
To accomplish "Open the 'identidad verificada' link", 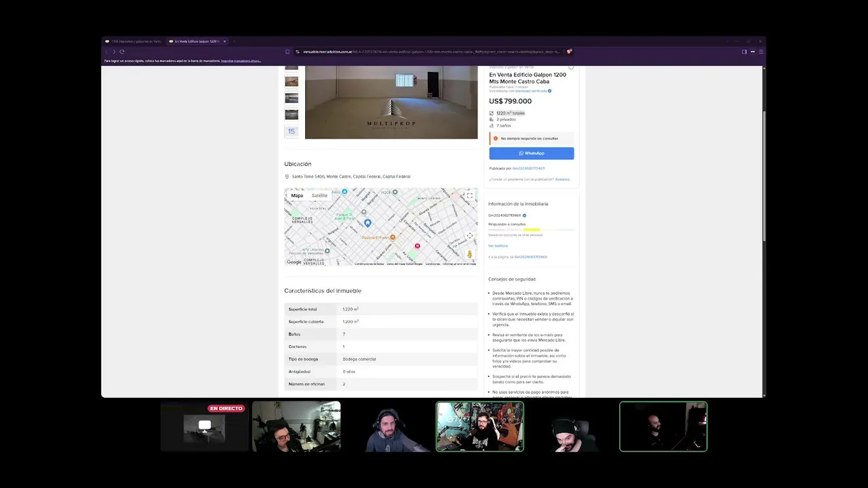I will tap(531, 91).
